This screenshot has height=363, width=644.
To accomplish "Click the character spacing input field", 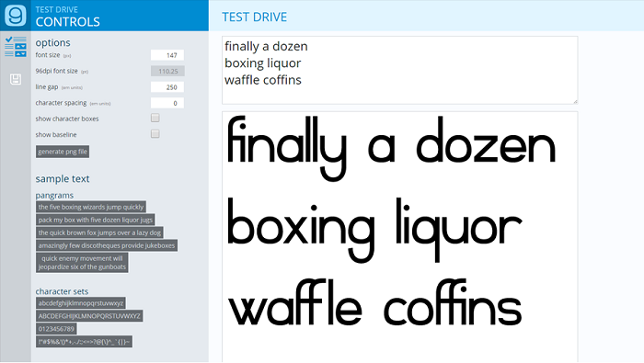I will point(167,103).
